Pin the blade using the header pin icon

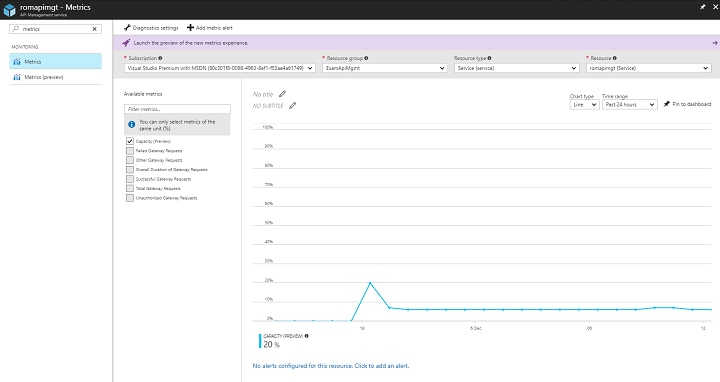pyautogui.click(x=703, y=7)
